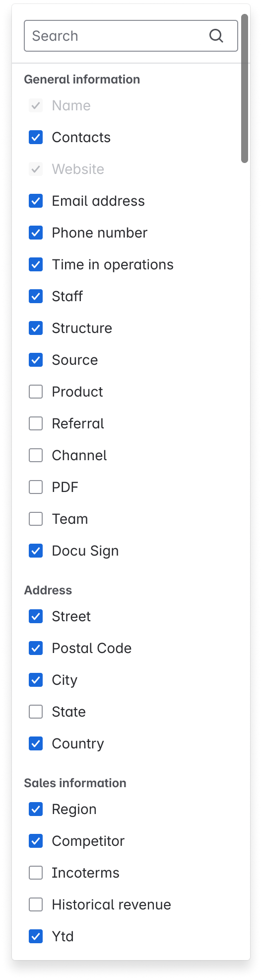The height and width of the screenshot is (980, 262).
Task: Click the search magnifier icon
Action: (x=216, y=36)
